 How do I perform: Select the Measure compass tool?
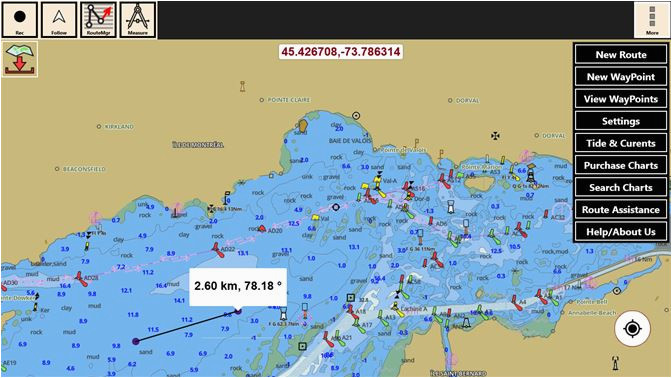click(x=138, y=20)
